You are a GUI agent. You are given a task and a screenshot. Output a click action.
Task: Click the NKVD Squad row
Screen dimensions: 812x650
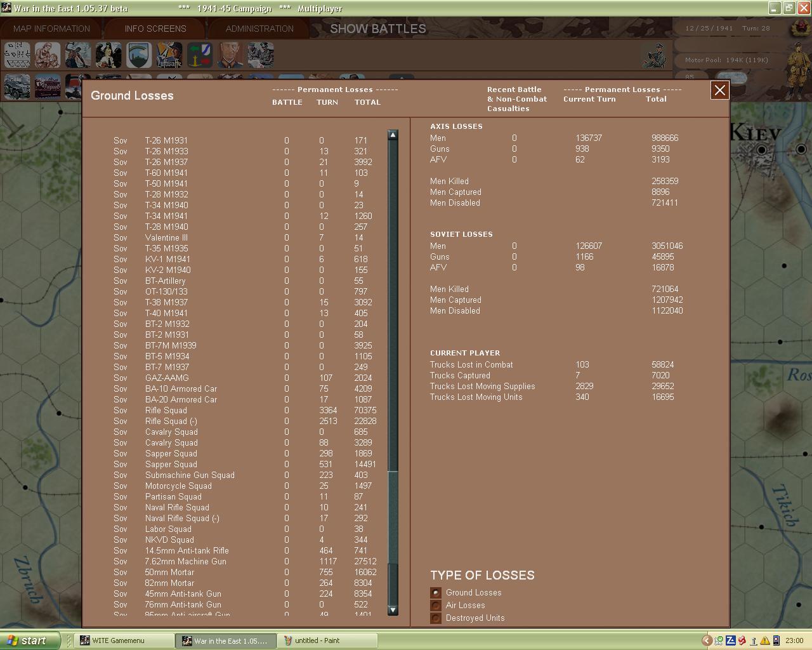click(245, 540)
